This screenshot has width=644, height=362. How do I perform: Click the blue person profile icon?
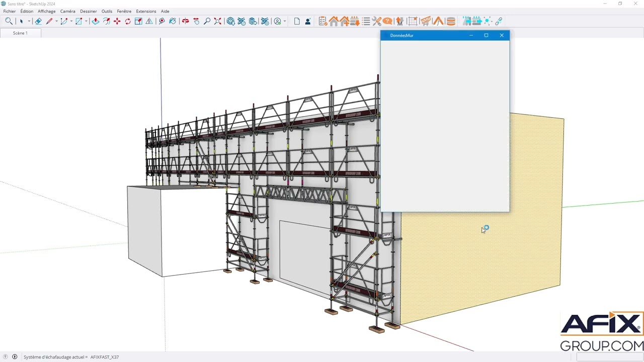tap(308, 21)
